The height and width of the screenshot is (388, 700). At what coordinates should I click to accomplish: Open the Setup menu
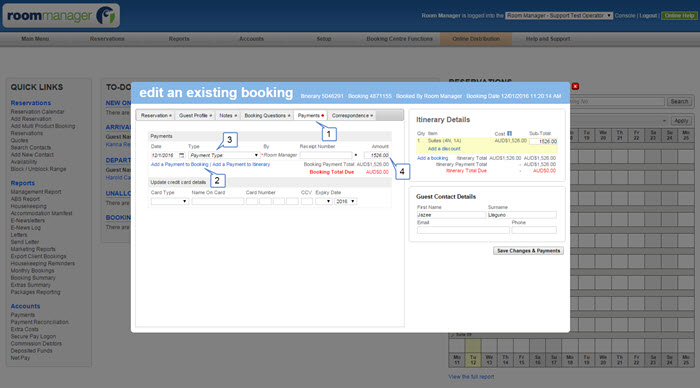coord(324,39)
